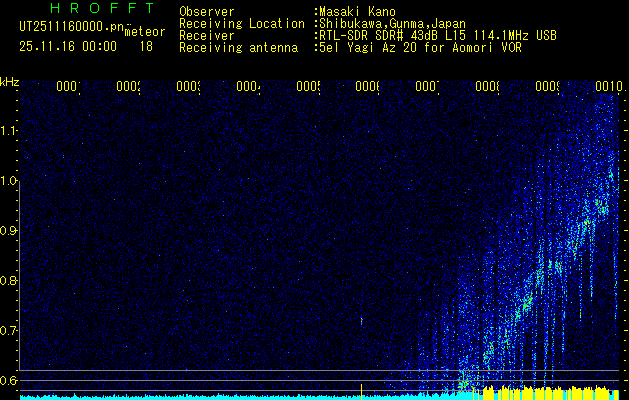Viewport: 629px width, 400px height.
Task: Click the Receiving Location label
Action: 242,24
